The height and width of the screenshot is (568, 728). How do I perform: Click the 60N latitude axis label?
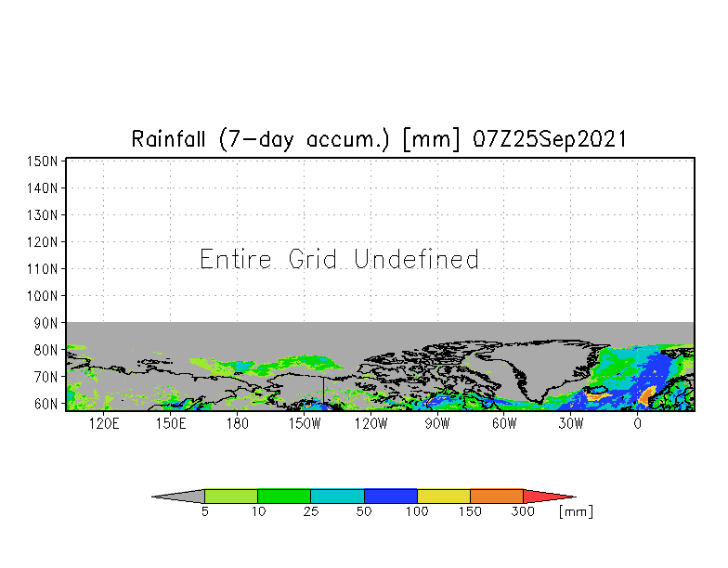pos(45,404)
